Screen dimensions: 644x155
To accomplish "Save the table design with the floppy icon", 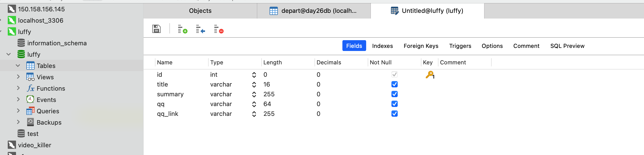I will [x=156, y=29].
